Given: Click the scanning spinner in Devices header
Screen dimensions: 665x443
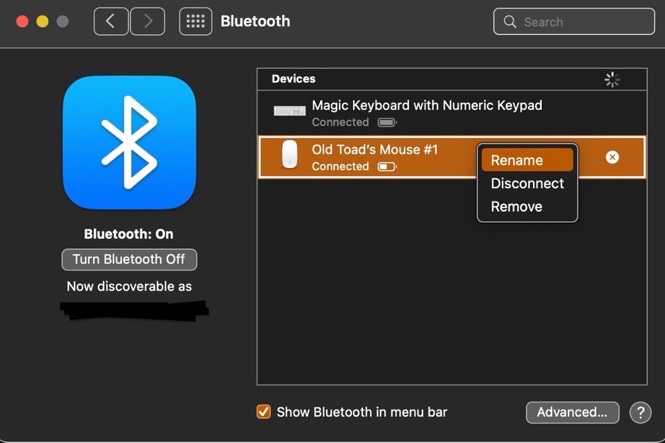Looking at the screenshot, I should coord(612,79).
